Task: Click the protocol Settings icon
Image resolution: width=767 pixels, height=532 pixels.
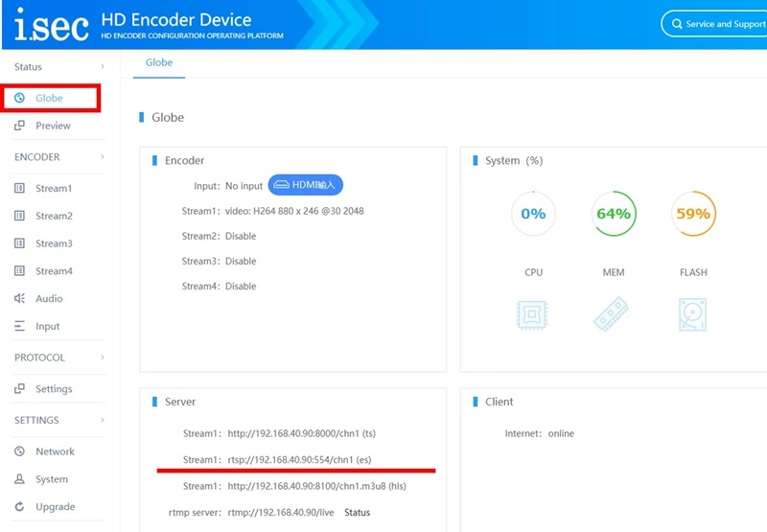Action: 19,389
